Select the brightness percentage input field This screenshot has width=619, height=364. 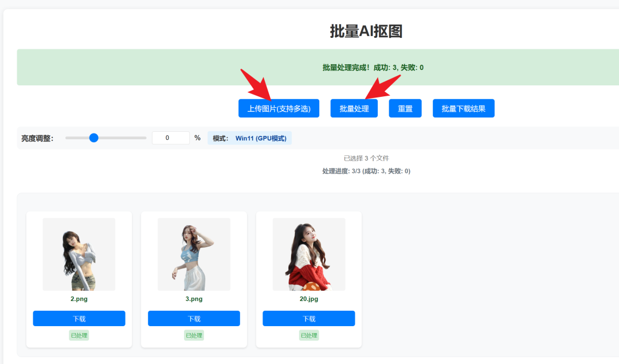point(171,138)
